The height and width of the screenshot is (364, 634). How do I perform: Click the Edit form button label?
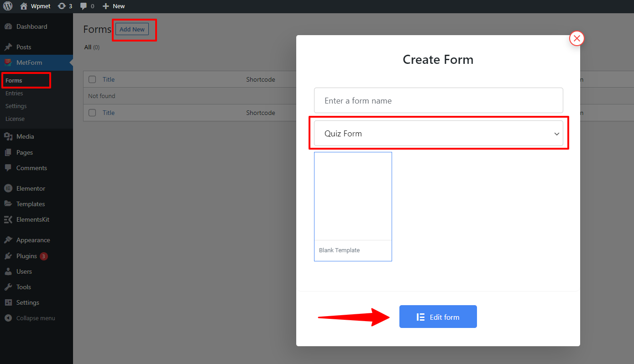(x=445, y=317)
